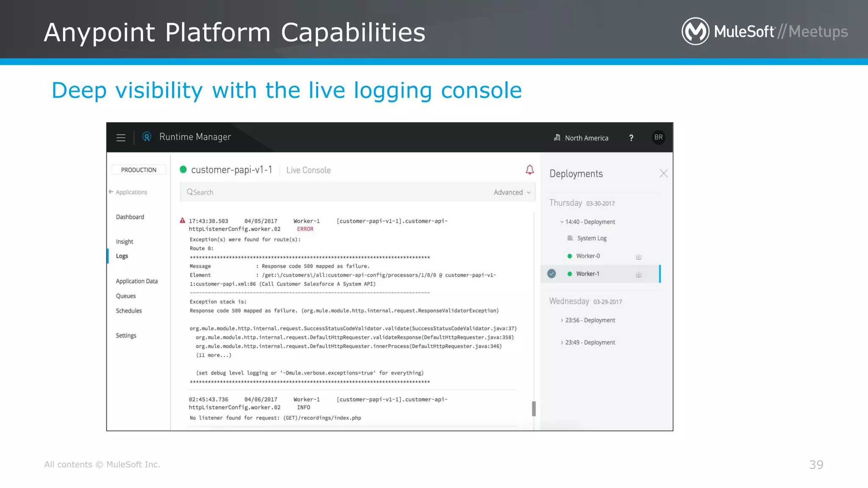The height and width of the screenshot is (488, 868).
Task: Select Logs in the sidebar
Action: (122, 256)
